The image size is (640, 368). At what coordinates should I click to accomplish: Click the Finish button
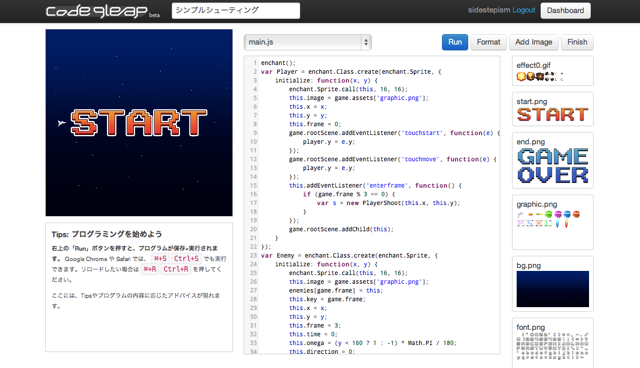pyautogui.click(x=577, y=42)
